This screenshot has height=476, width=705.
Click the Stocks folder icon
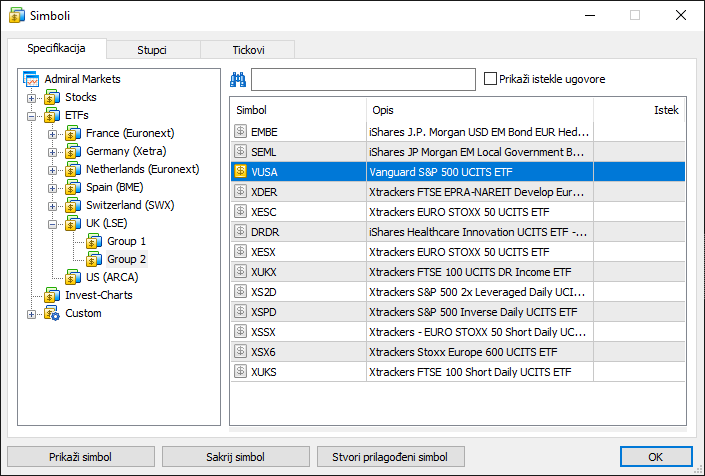coord(52,97)
